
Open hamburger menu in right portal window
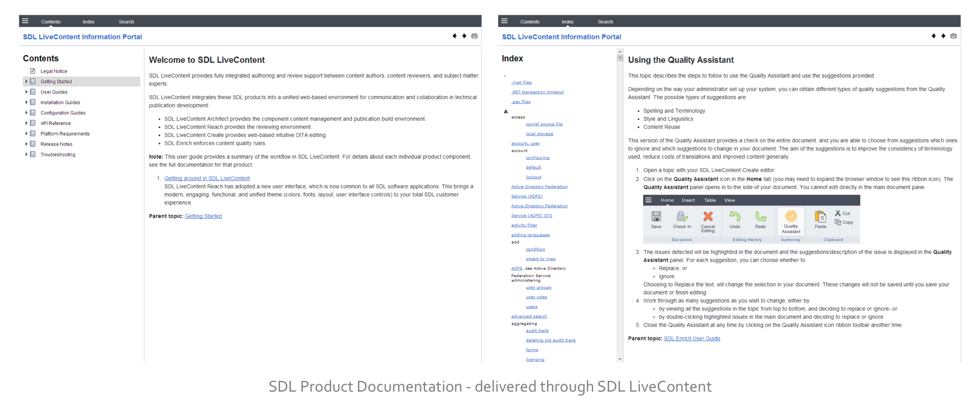click(x=504, y=21)
